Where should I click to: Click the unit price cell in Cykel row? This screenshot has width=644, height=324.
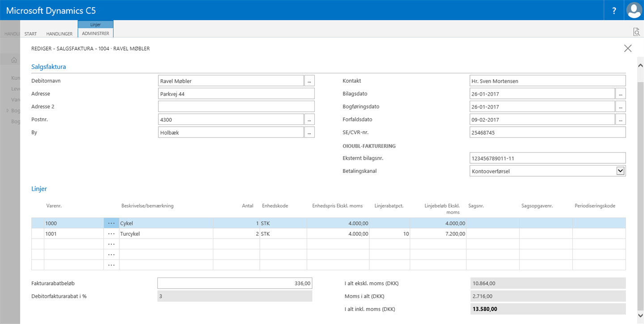point(338,223)
